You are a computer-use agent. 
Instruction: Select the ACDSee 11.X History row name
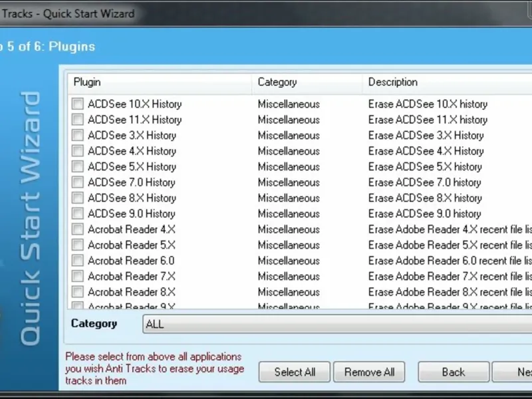coord(135,120)
